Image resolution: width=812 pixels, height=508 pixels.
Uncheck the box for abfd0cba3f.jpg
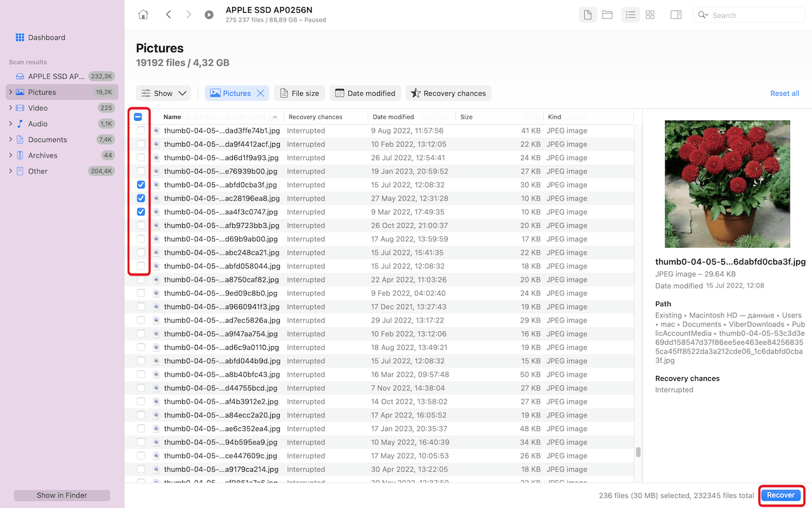click(141, 185)
